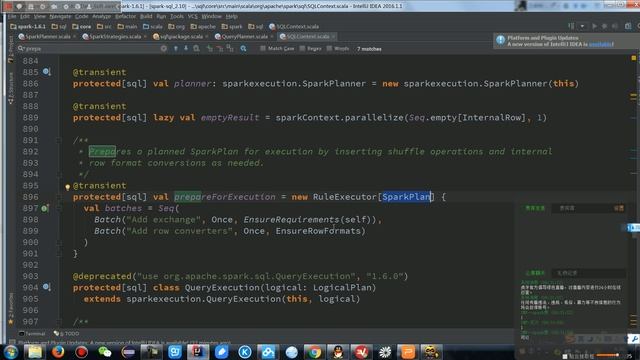The image size is (640, 360).
Task: Click the prepareForExecution identifier
Action: click(225, 197)
